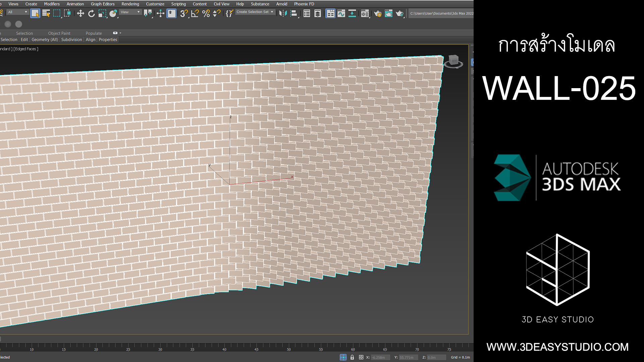Toggle 3D Snaps on
This screenshot has height=362, width=644.
pos(183,13)
